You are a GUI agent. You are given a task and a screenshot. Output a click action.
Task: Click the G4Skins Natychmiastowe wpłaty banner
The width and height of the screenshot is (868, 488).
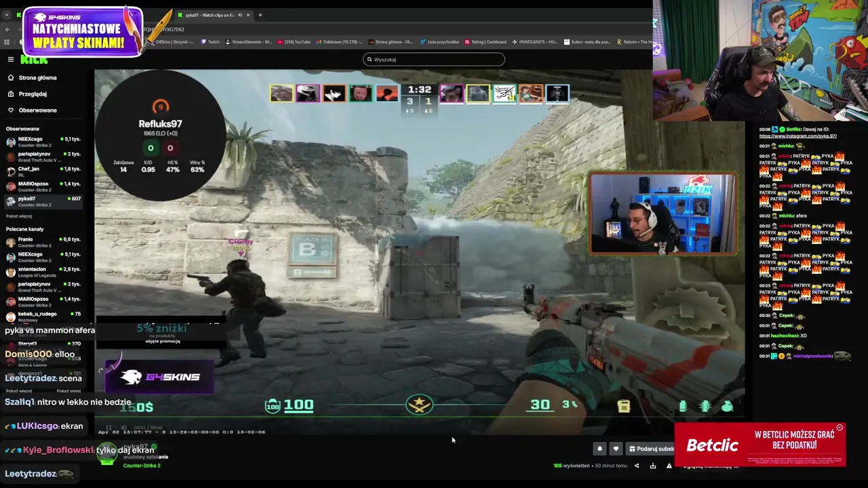point(83,32)
